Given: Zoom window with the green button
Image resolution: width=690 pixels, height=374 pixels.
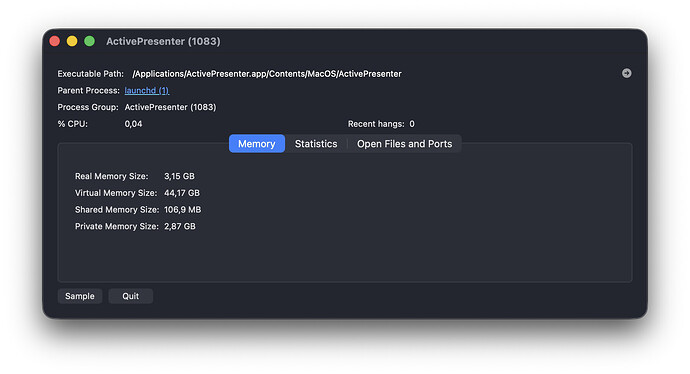Looking at the screenshot, I should click(x=89, y=41).
